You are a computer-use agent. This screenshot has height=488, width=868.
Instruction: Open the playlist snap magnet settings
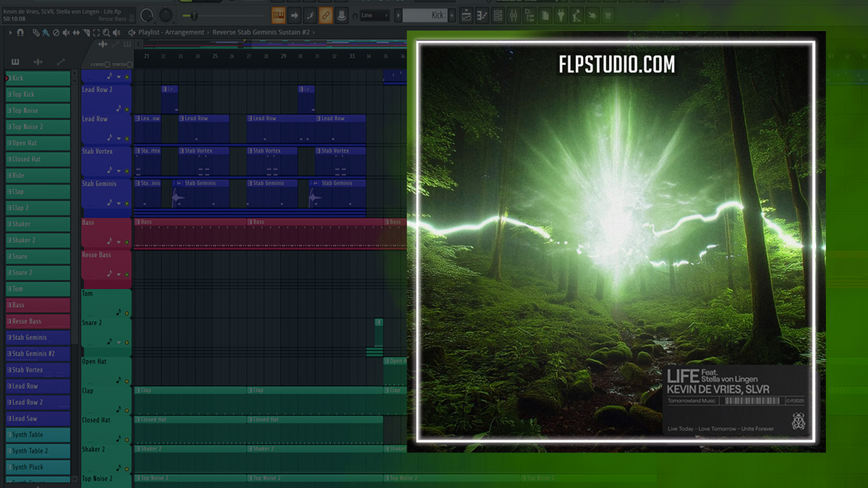tap(21, 32)
